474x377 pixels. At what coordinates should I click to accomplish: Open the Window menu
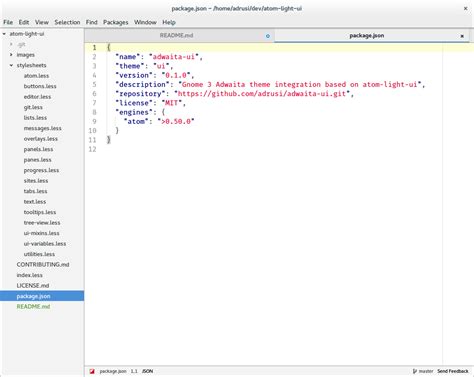(x=145, y=22)
